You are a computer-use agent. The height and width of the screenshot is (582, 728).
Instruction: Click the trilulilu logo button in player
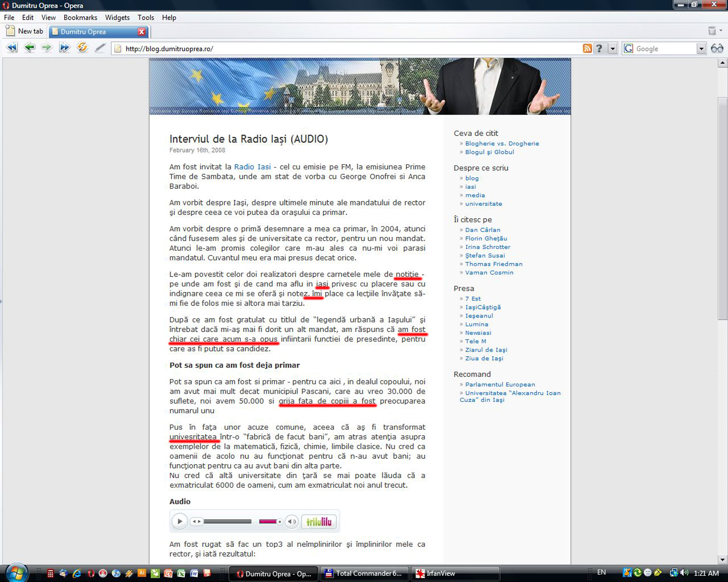(x=319, y=521)
